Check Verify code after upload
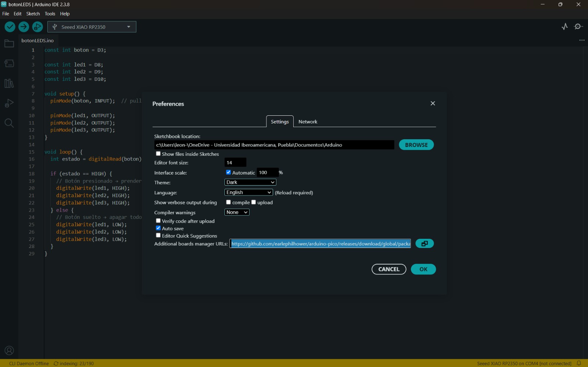 click(158, 221)
